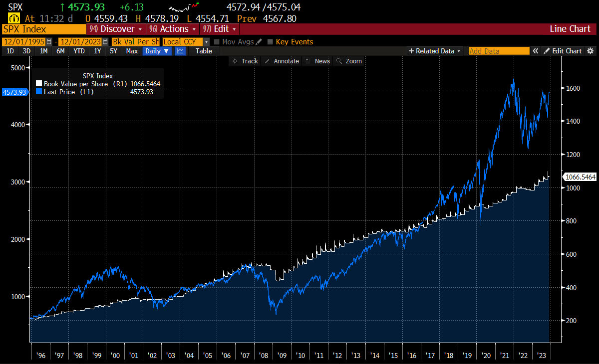Screen dimensions: 599x364
Task: Click the green price change +6.13
Action: tap(132, 7)
